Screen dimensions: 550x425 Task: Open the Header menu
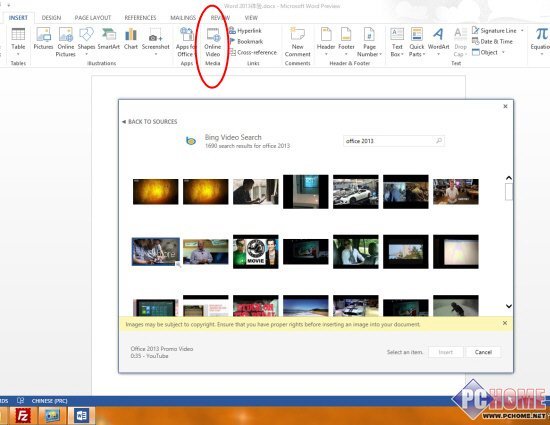coord(326,41)
